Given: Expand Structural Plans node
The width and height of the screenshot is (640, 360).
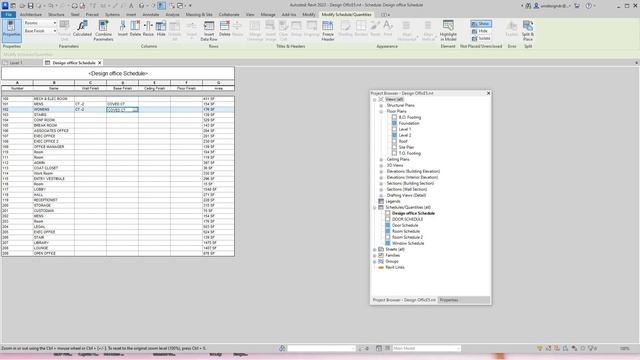Looking at the screenshot, I should [381, 105].
